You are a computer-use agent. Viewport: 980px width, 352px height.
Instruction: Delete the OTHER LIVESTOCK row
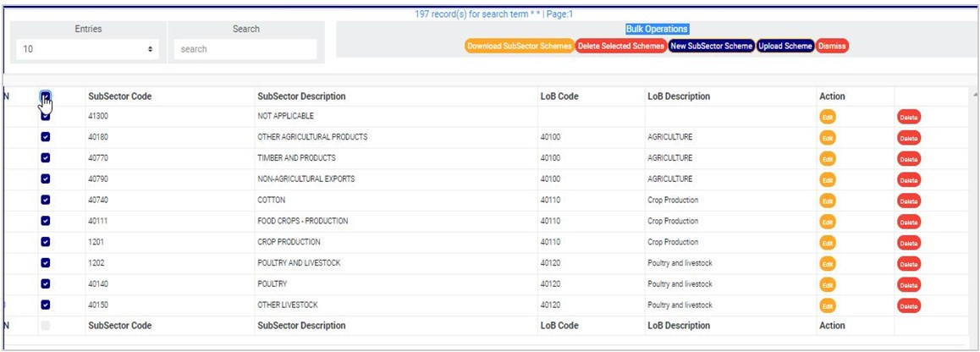coord(908,305)
